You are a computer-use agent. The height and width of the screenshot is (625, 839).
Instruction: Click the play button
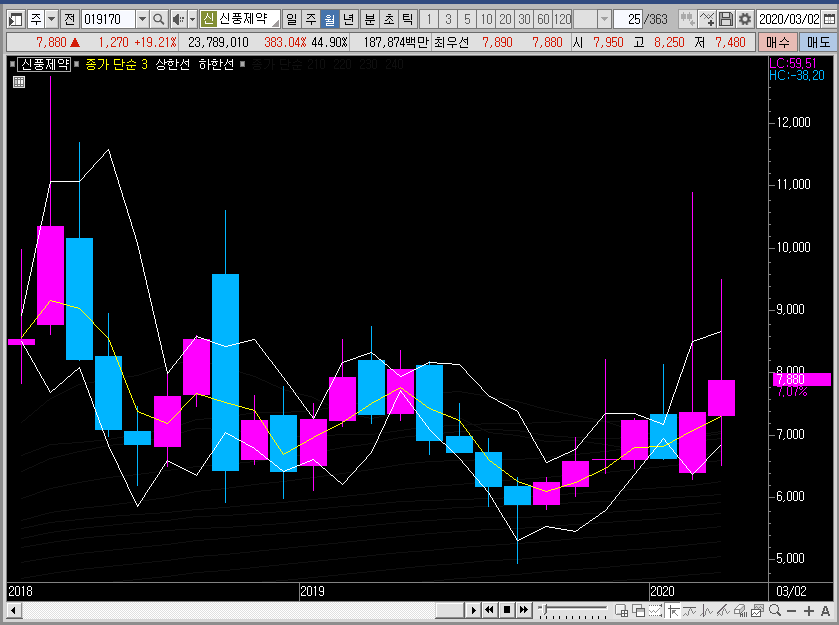(x=473, y=610)
